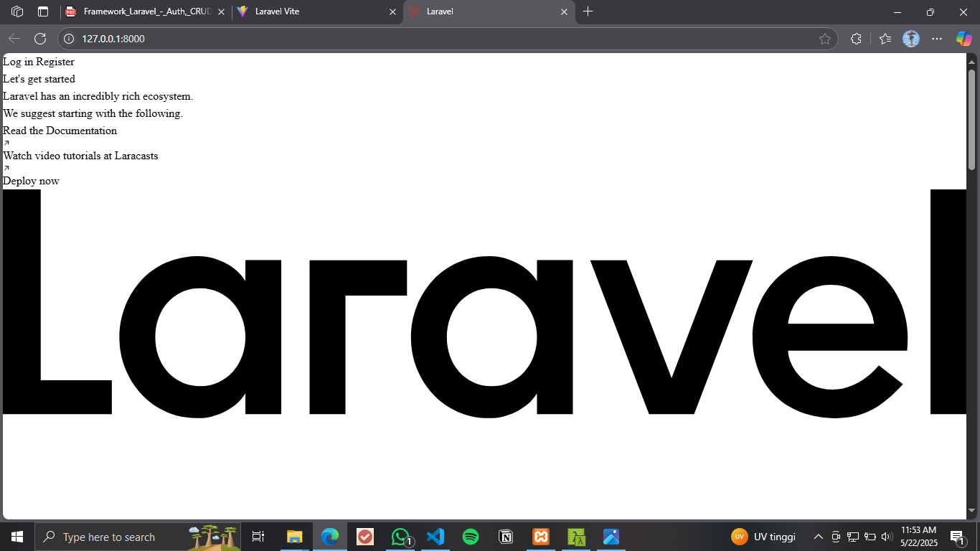Open Edge Settings and more menu
The image size is (980, 551).
[x=937, y=39]
